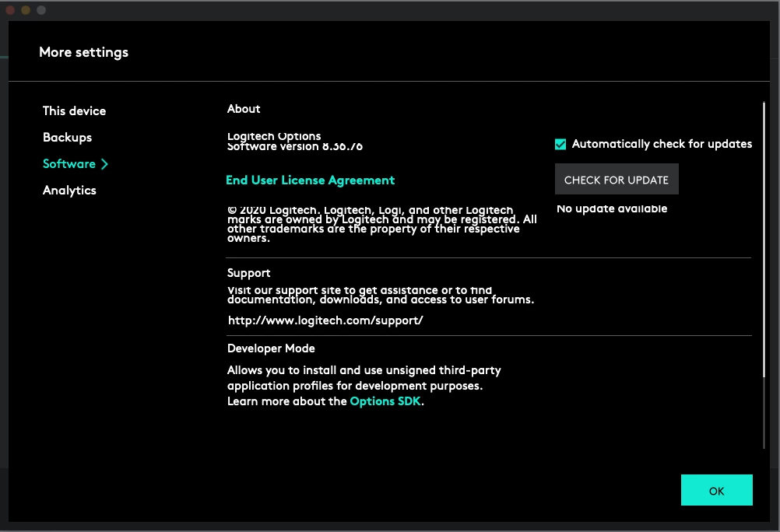Image resolution: width=780 pixels, height=532 pixels.
Task: Click the yellow minimize window button
Action: coord(26,10)
